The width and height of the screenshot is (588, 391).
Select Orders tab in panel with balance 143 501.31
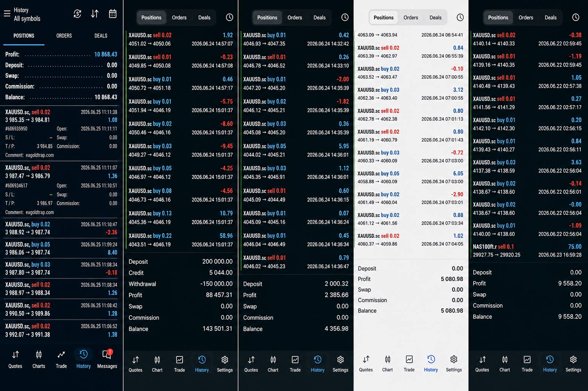[179, 18]
